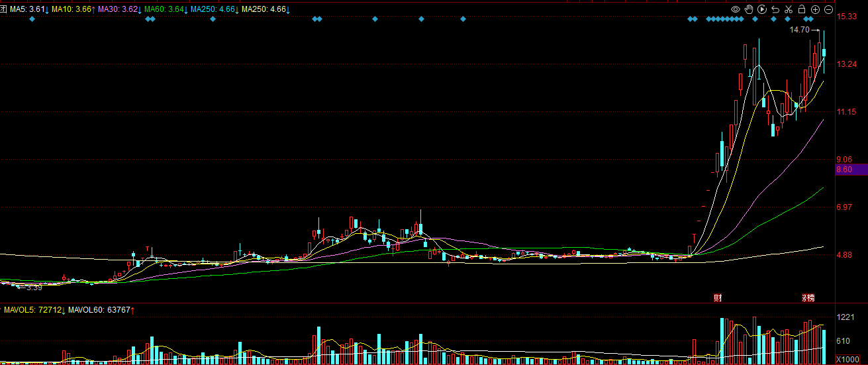Open the 财 financial marker
The image size is (868, 365).
tap(717, 297)
